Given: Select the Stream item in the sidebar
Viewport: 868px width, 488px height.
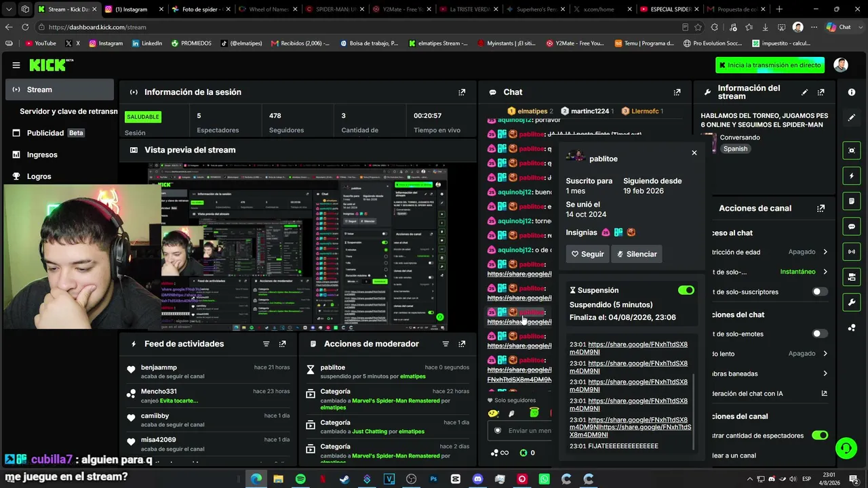Looking at the screenshot, I should 60,89.
